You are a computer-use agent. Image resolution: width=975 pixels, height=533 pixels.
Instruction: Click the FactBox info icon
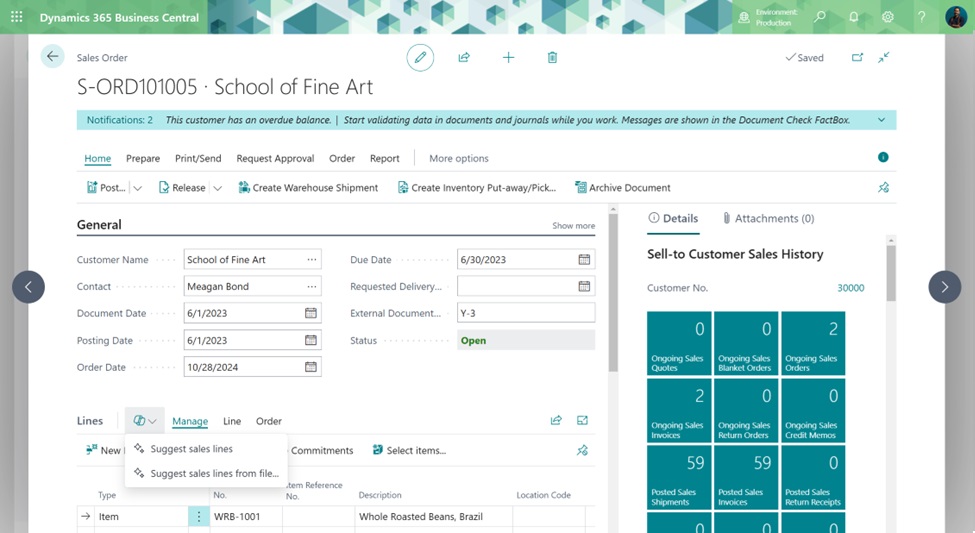[883, 157]
